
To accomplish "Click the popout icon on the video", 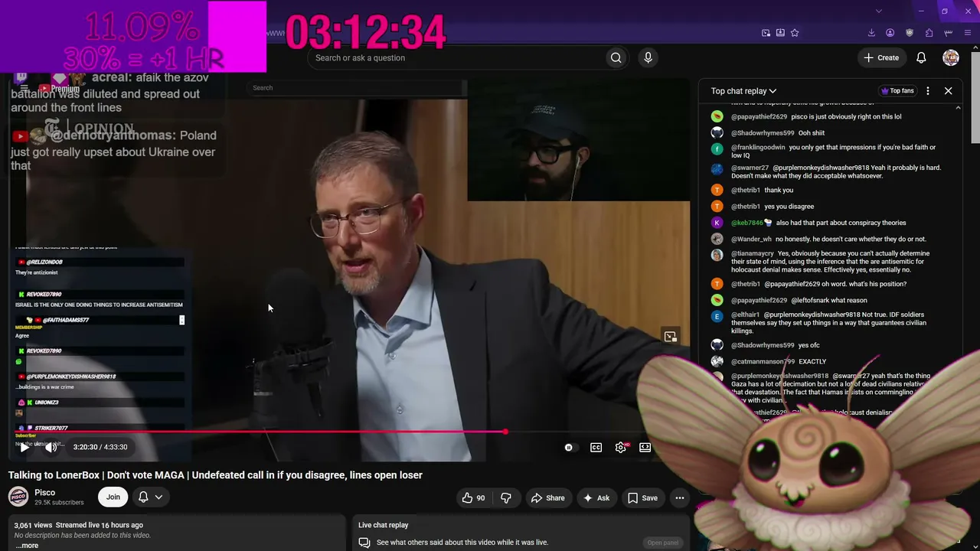I will coord(671,337).
